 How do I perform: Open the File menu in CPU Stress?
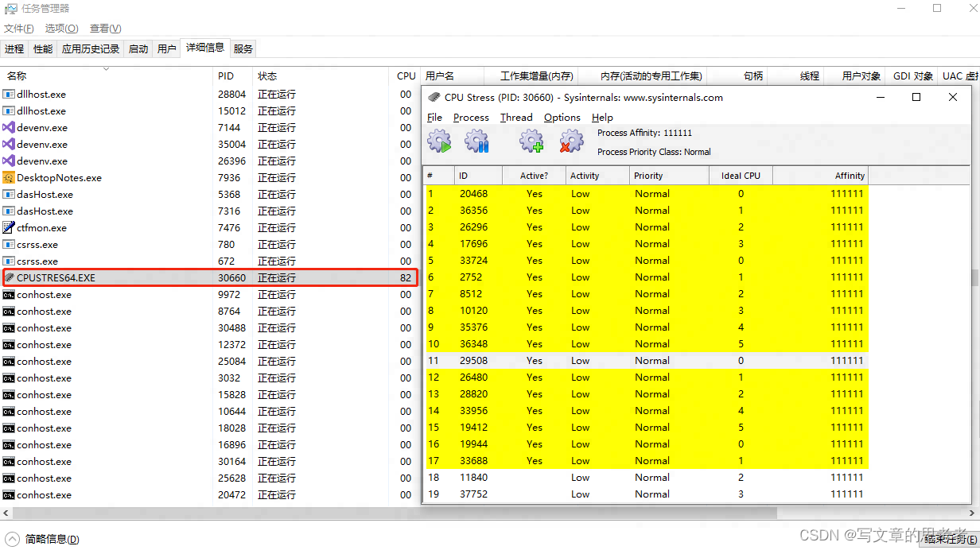point(434,117)
